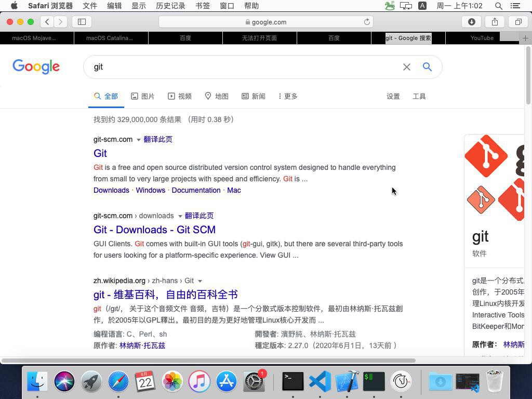The width and height of the screenshot is (532, 399).
Task: Clear the Google search box
Action: click(406, 67)
